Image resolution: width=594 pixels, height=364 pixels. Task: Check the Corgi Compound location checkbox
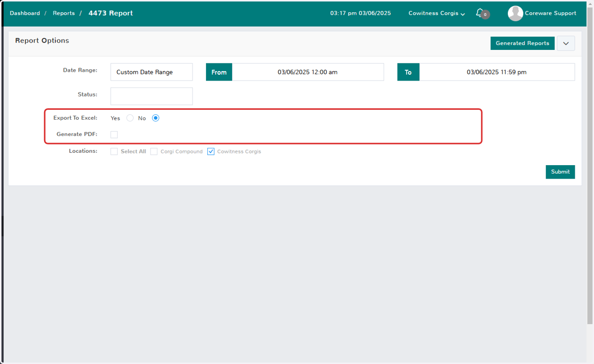(x=154, y=151)
